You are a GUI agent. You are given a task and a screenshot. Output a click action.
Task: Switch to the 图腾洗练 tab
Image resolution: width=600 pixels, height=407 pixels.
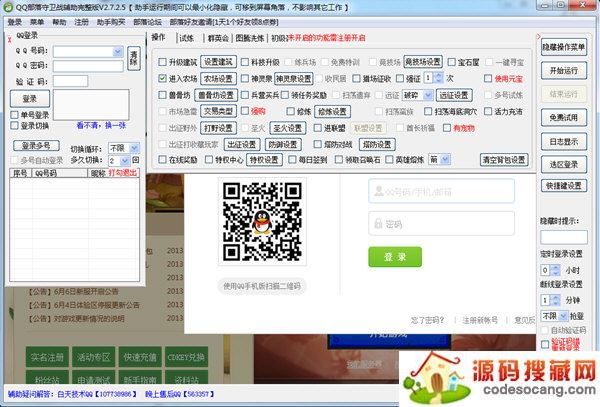(249, 38)
